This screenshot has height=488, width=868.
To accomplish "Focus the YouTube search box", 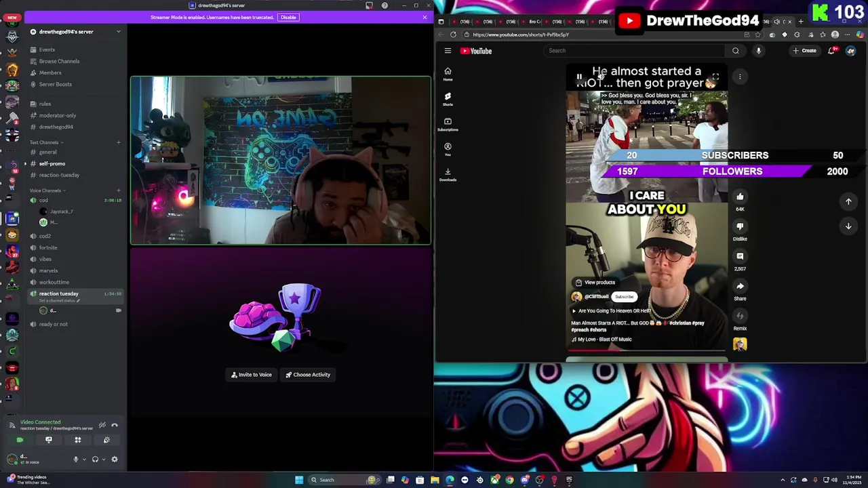I will point(634,51).
